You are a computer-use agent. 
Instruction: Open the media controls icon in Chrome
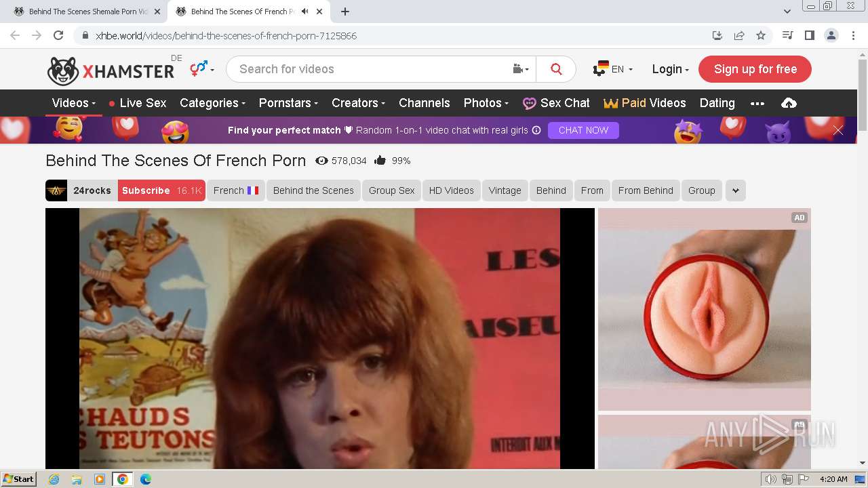coord(787,35)
